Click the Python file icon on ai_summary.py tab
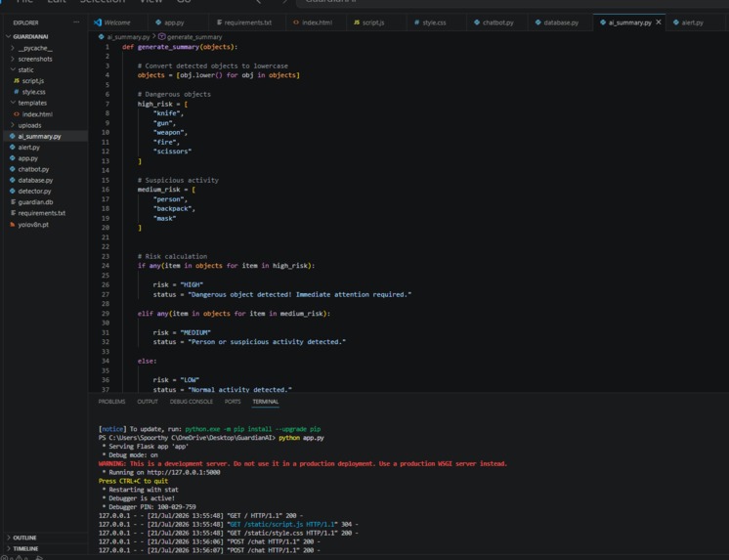729x560 pixels. [x=603, y=22]
